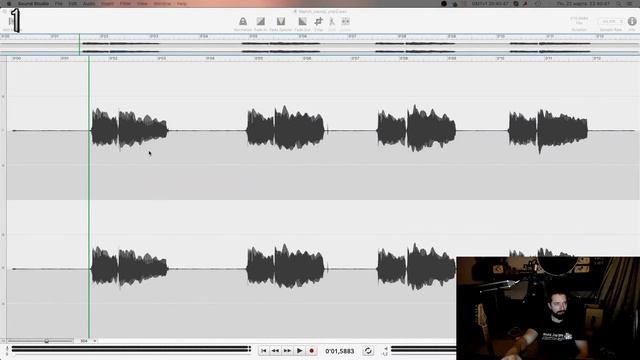Open the Filter menu
The image size is (640, 360).
click(x=125, y=3)
